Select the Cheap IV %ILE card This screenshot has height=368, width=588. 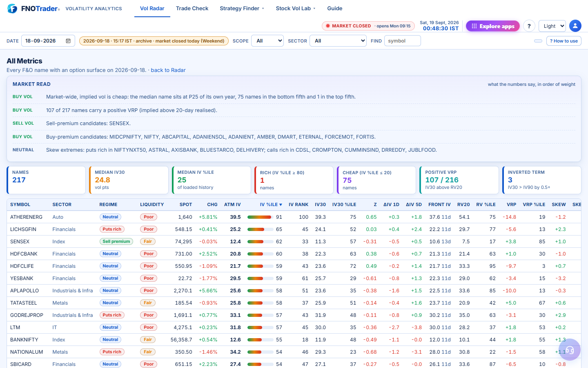click(376, 180)
